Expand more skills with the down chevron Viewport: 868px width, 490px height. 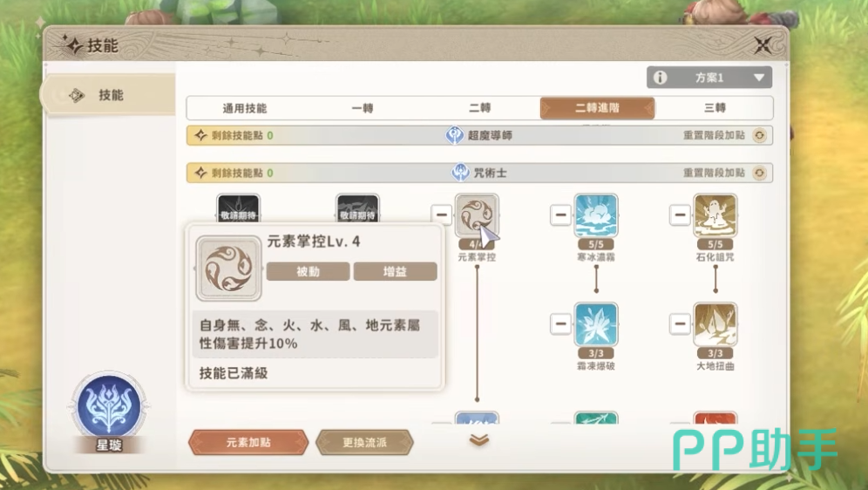478,440
